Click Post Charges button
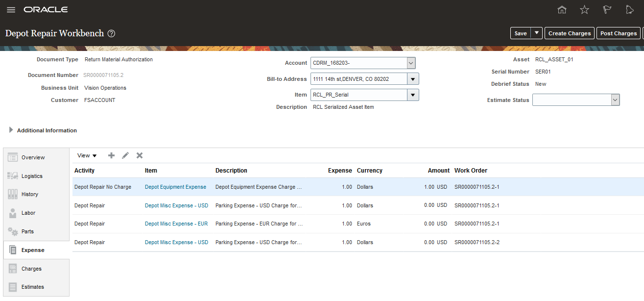 coord(619,33)
